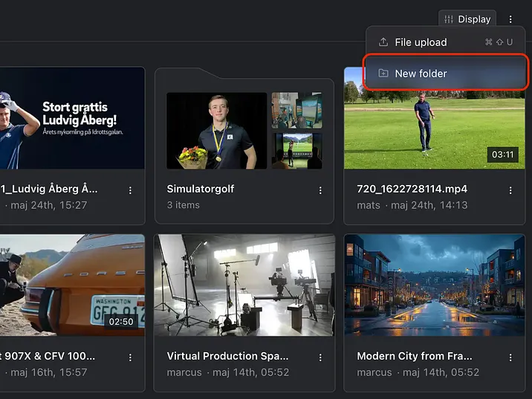
Task: Open the studio production thumbnail
Action: [x=244, y=284]
